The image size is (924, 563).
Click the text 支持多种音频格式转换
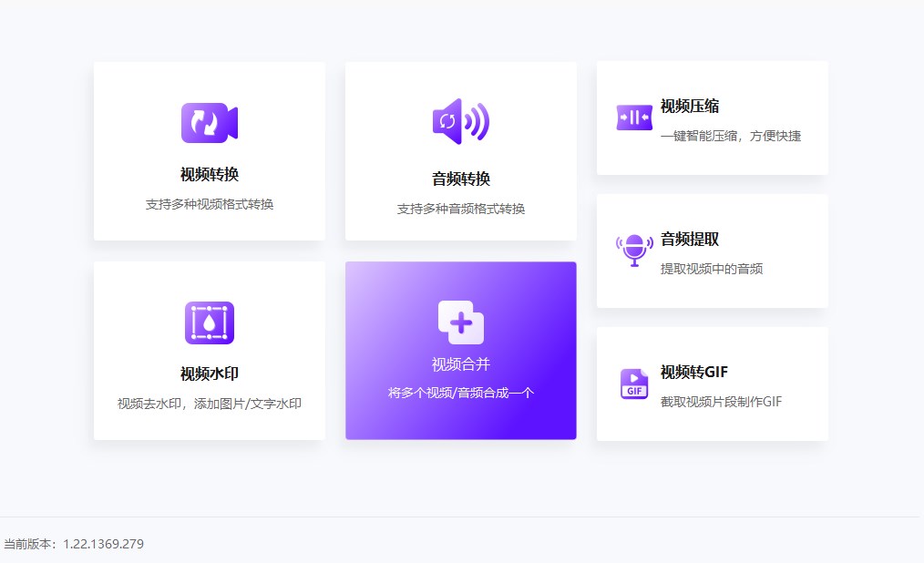click(x=461, y=209)
